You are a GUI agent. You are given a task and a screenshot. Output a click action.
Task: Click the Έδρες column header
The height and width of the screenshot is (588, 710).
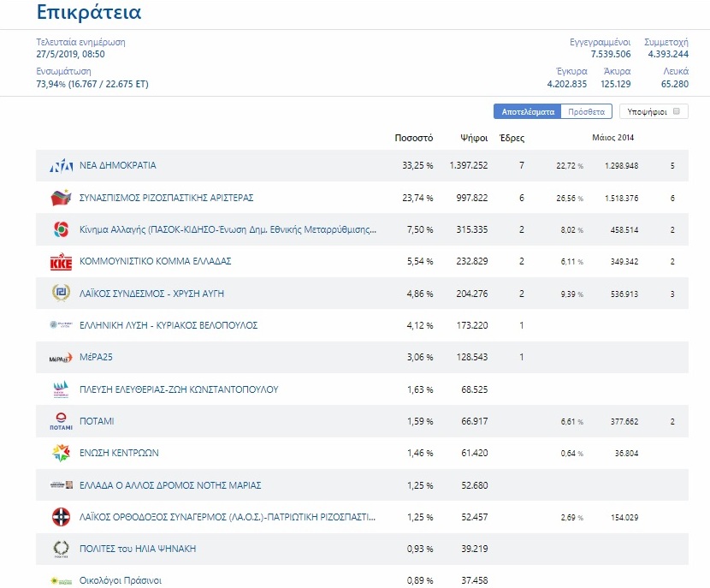click(512, 138)
